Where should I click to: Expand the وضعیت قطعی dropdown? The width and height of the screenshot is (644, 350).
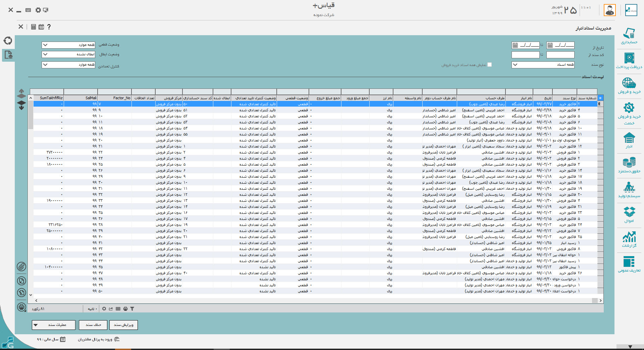tap(45, 45)
